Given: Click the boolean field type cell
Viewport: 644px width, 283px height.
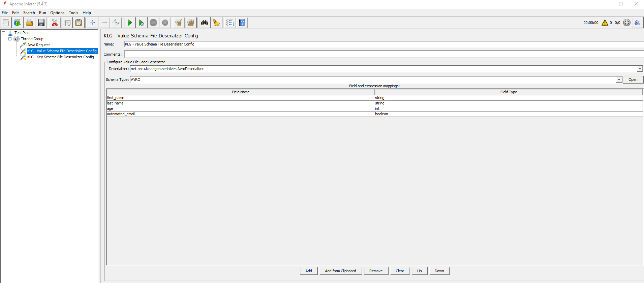Looking at the screenshot, I should [x=509, y=114].
